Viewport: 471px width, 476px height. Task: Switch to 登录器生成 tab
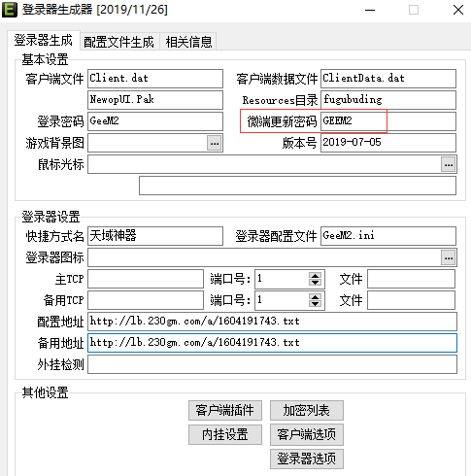44,41
